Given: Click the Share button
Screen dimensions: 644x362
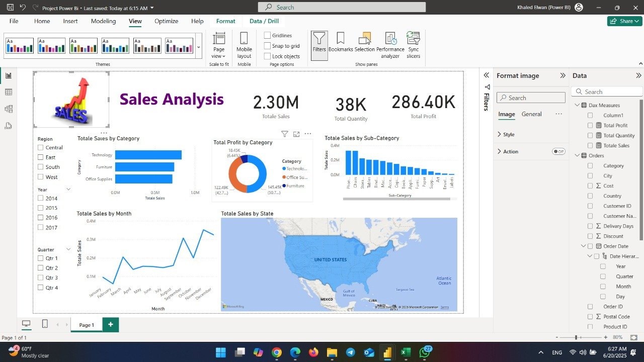Looking at the screenshot, I should [624, 21].
